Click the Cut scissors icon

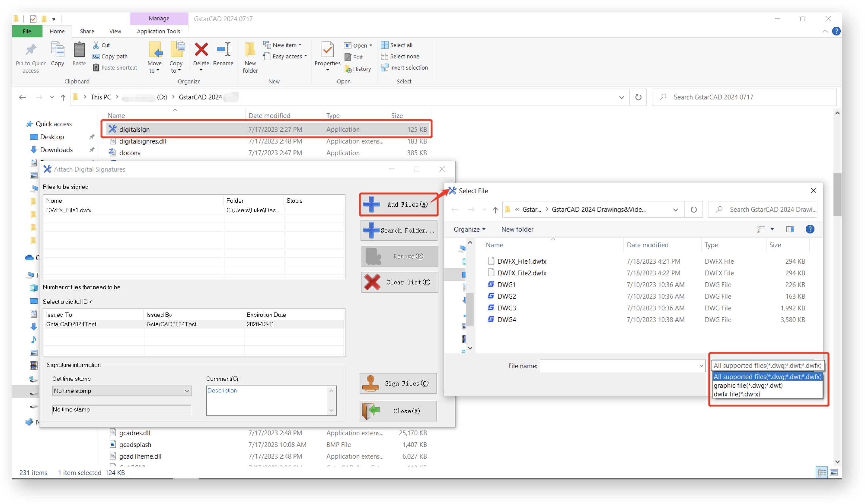tap(96, 45)
